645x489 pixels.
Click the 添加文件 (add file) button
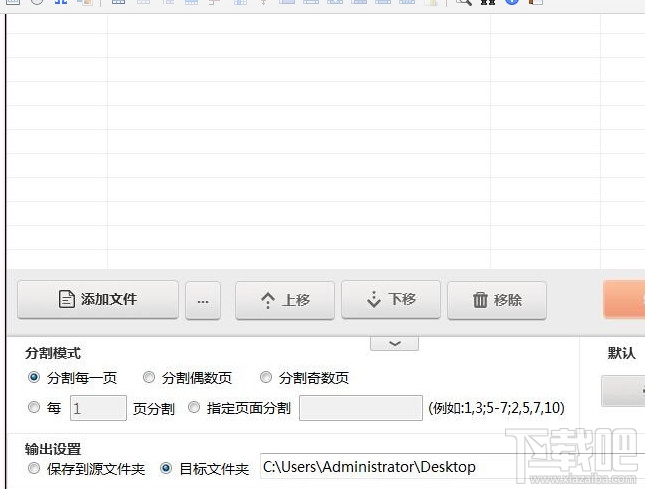pos(98,299)
